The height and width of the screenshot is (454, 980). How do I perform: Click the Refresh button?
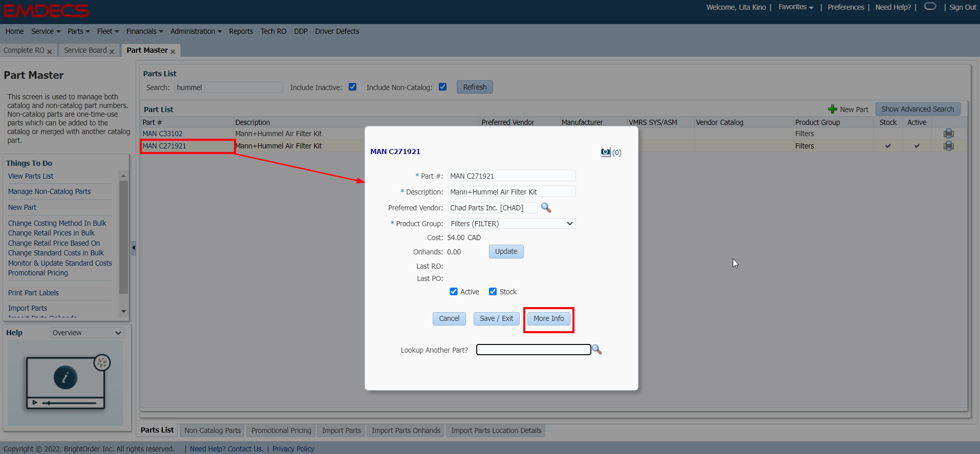click(x=475, y=87)
